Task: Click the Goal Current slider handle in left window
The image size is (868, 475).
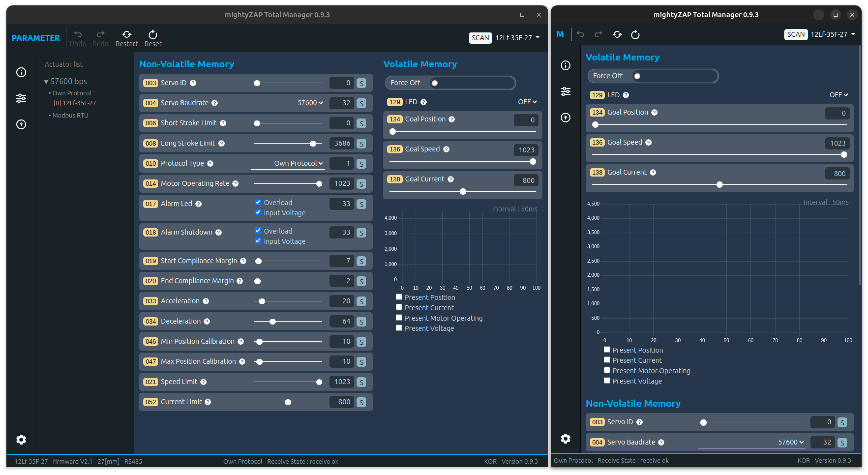Action: pos(463,192)
